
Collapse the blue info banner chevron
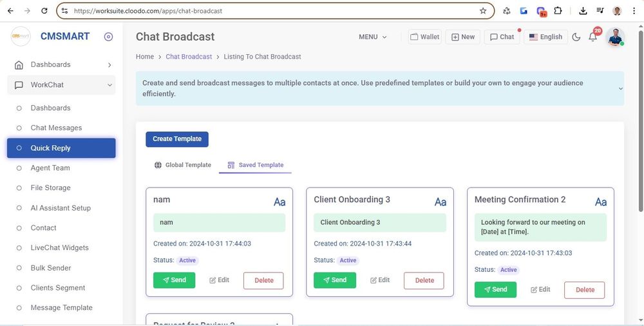click(x=620, y=89)
